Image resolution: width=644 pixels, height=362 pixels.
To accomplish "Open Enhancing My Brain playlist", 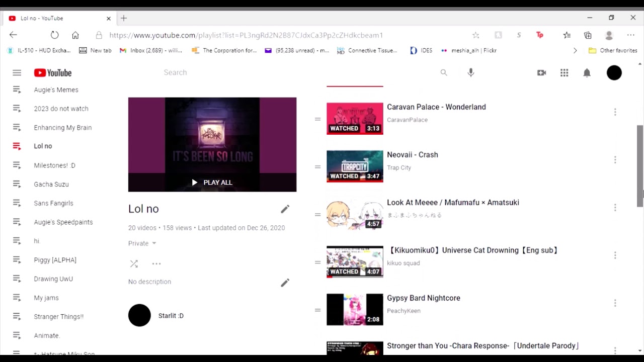I will tap(62, 128).
